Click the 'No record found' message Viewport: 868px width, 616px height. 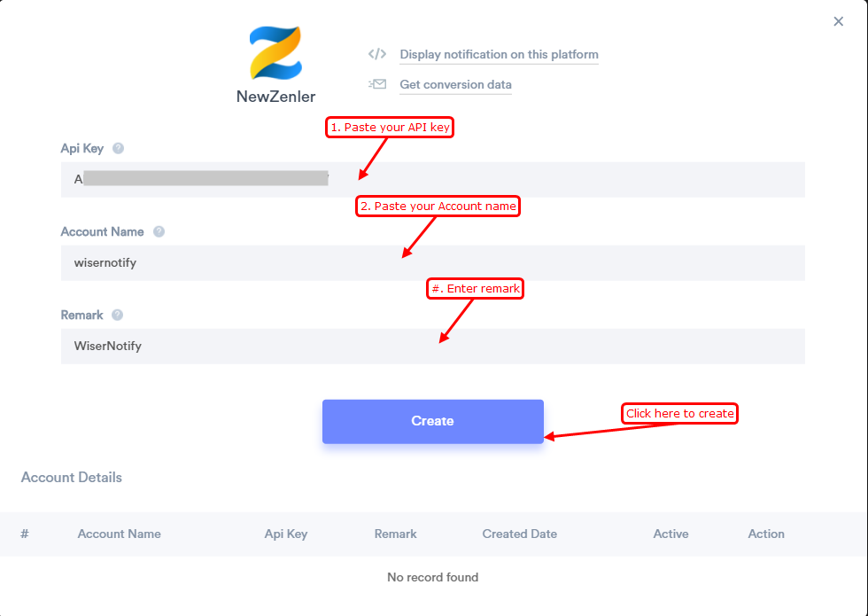click(433, 577)
